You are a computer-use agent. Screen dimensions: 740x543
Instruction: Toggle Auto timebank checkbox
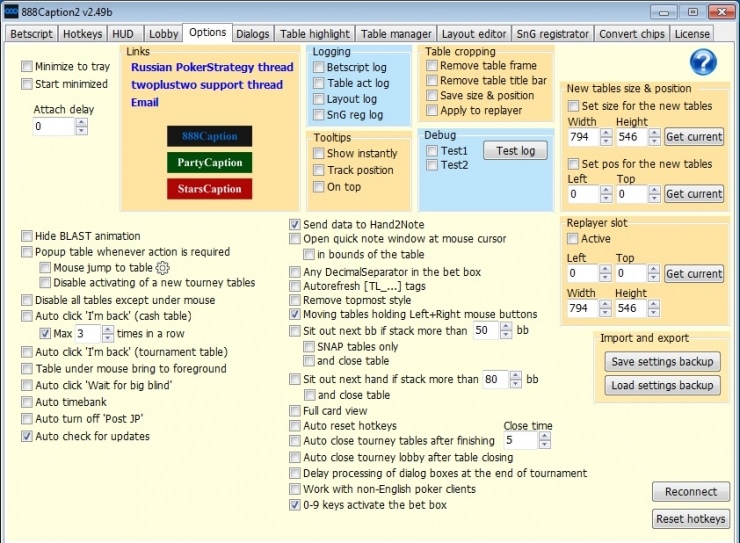pyautogui.click(x=27, y=402)
